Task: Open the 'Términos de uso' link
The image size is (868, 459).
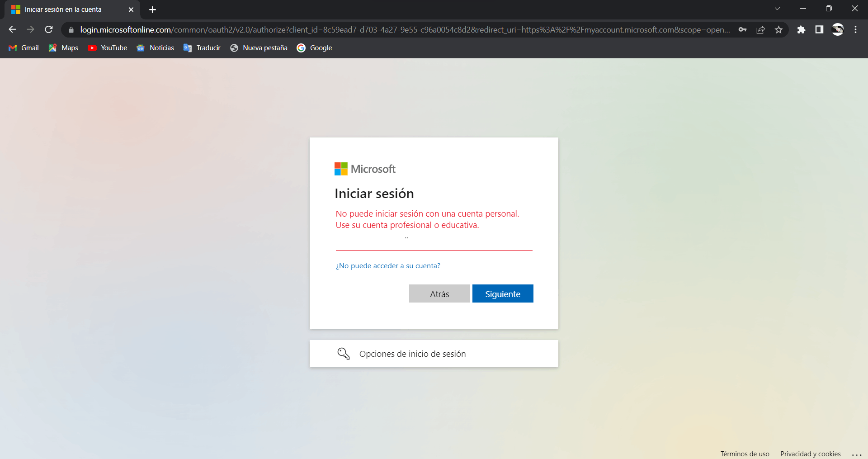Action: (x=745, y=454)
